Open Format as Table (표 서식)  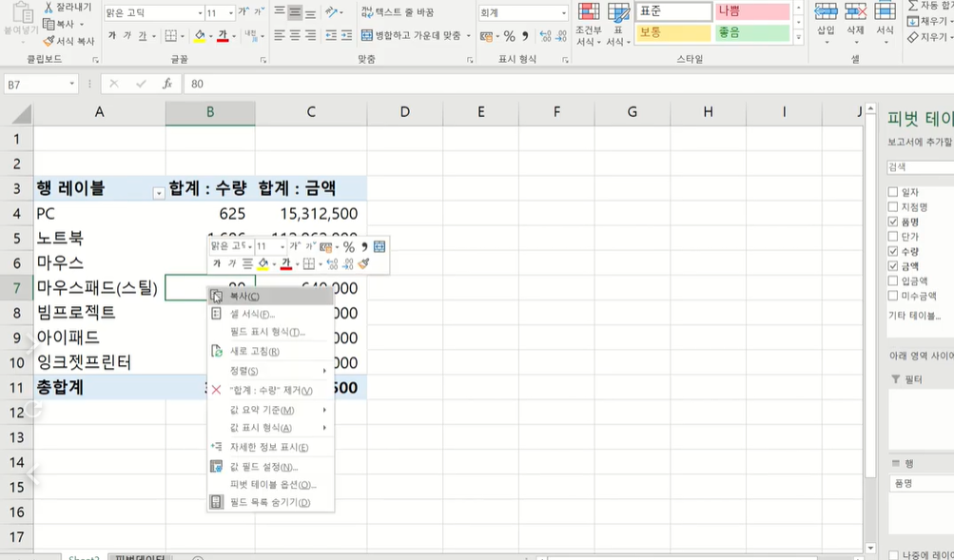(x=618, y=25)
